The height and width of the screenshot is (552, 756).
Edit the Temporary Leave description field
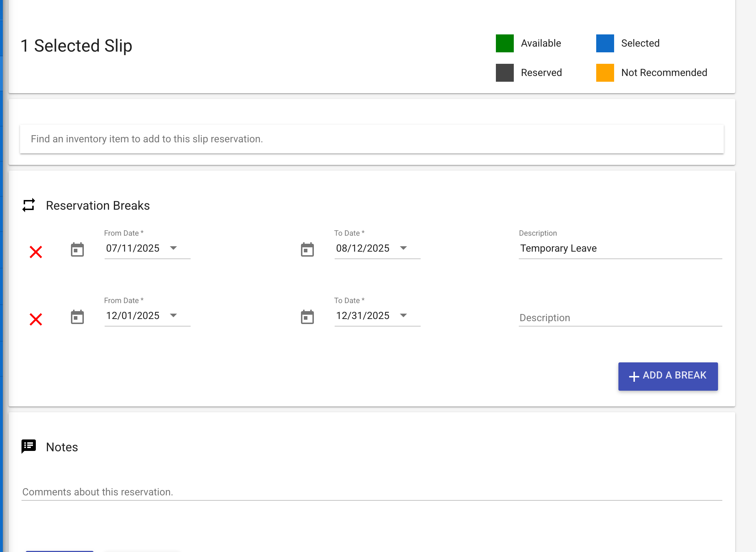621,248
